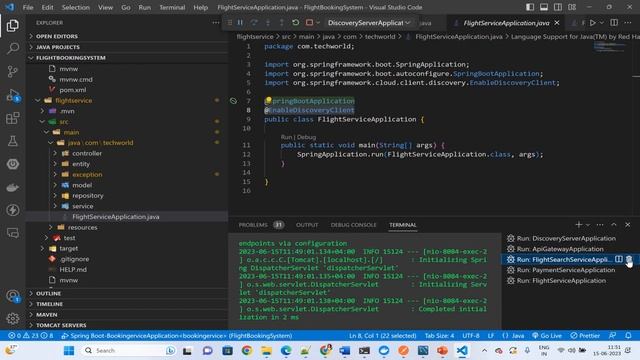Open the DiscoveryServerApplication session dropdown
The image size is (640, 360).
pyautogui.click(x=369, y=23)
